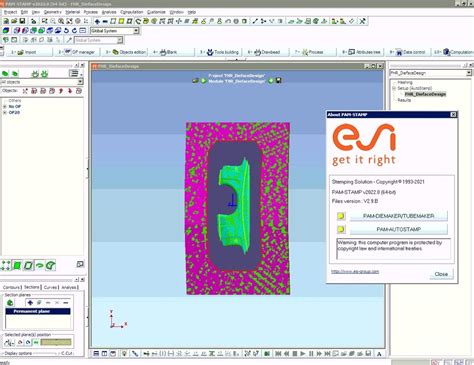This screenshot has width=474, height=365.
Task: Click the save project floppy disk icon
Action: pyautogui.click(x=22, y=21)
